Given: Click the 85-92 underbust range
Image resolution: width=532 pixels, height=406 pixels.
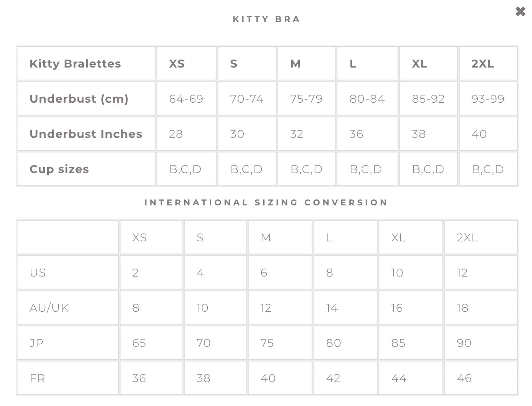Looking at the screenshot, I should point(428,99).
